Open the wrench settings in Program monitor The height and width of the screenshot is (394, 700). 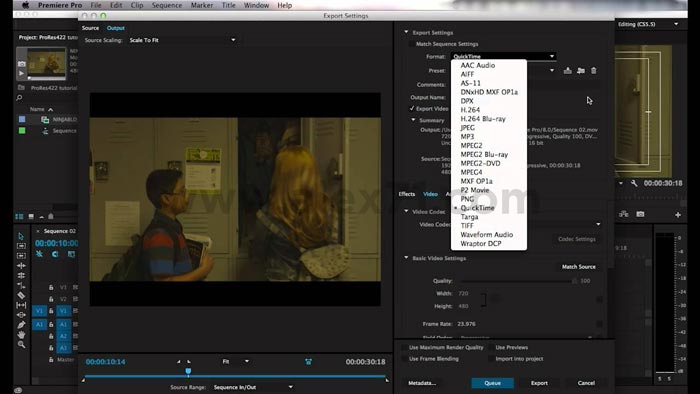coord(634,183)
